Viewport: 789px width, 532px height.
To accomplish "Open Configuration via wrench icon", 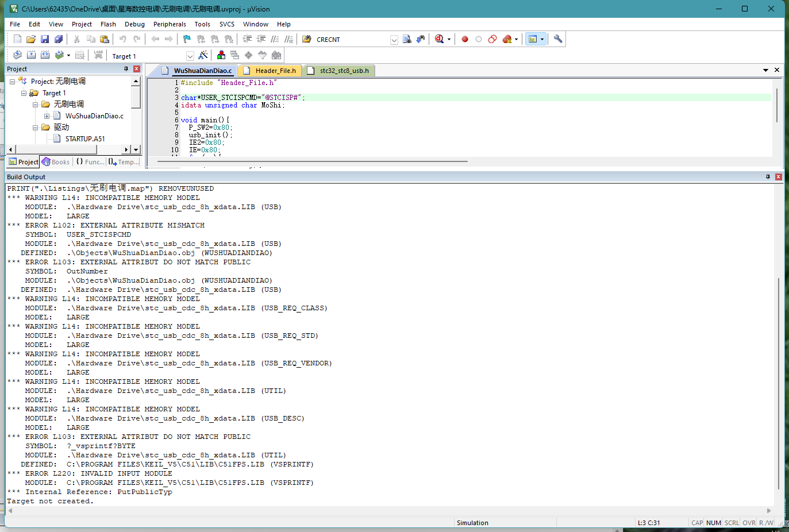I will (x=558, y=39).
